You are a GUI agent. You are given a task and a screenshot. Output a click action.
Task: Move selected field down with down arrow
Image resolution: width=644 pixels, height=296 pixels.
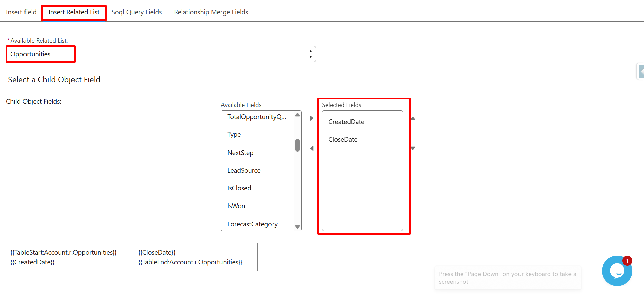coord(413,148)
